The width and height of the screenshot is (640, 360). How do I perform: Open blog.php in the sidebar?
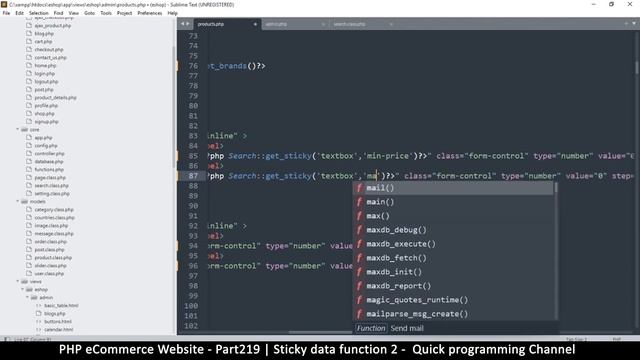tap(44, 33)
